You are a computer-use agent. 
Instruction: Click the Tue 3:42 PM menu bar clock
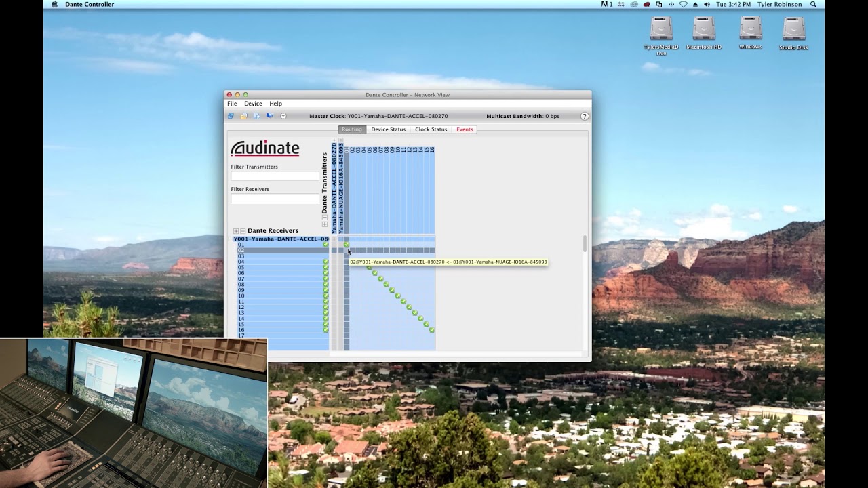(733, 4)
